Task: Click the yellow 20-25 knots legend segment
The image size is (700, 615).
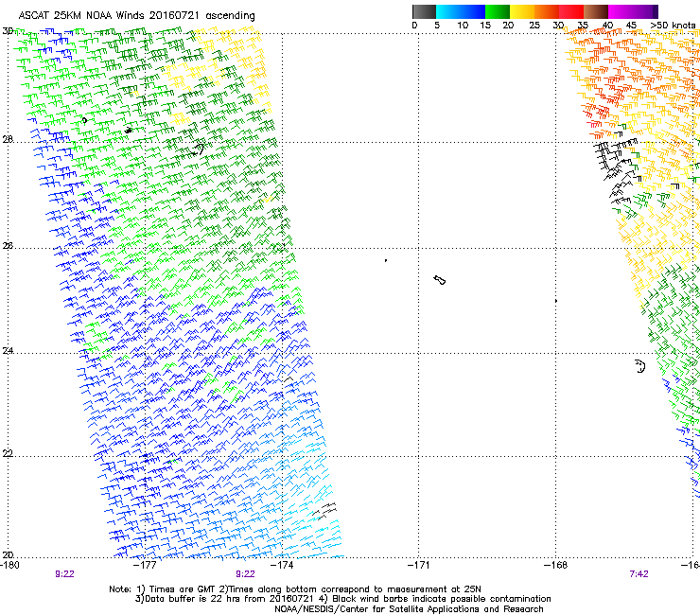Action: pyautogui.click(x=522, y=11)
